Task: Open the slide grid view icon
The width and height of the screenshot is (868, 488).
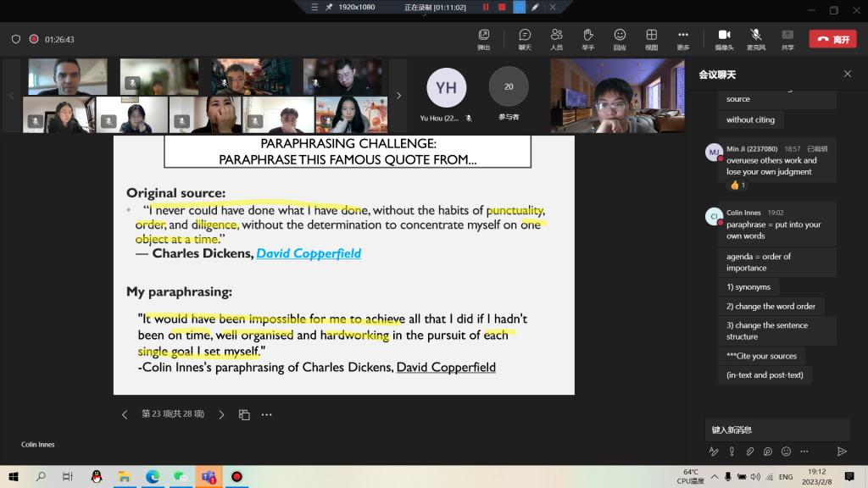Action: (244, 415)
